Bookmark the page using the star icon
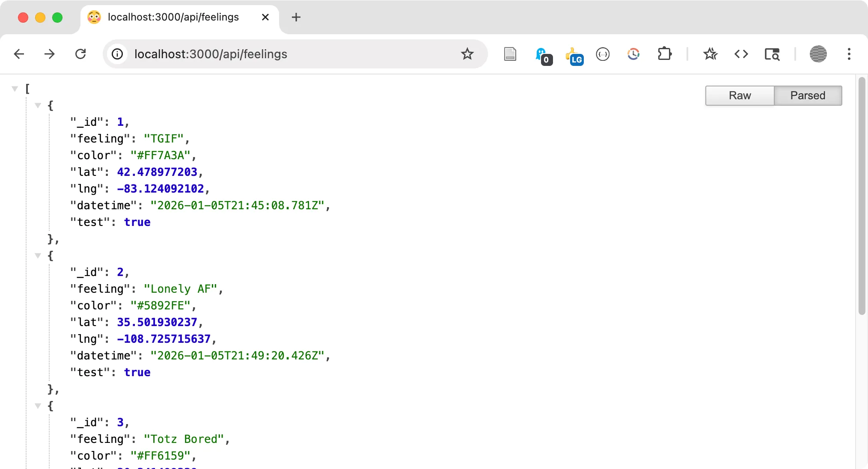Image resolution: width=868 pixels, height=469 pixels. [467, 54]
